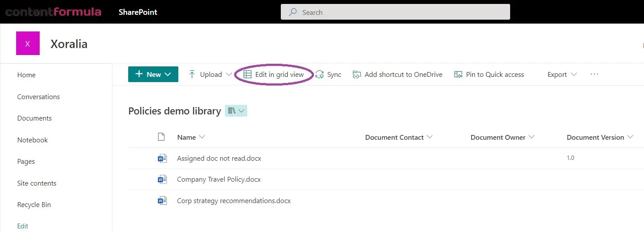Open the library view switcher dropdown

click(236, 111)
